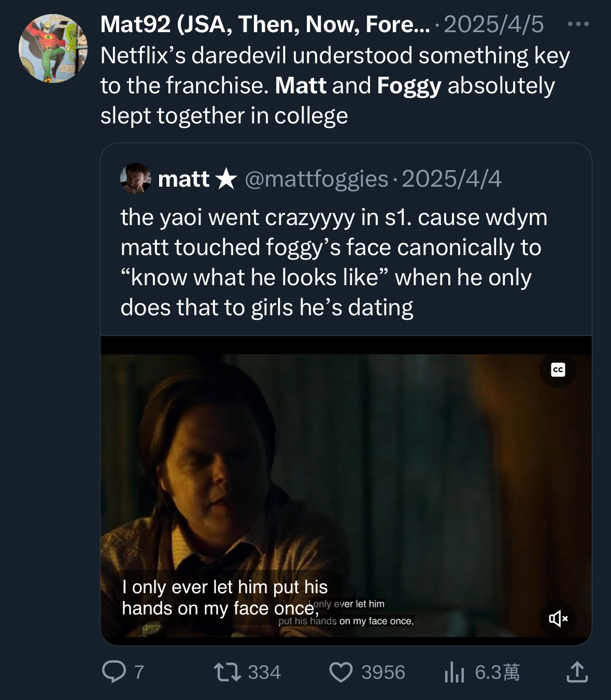Click the Mat92 display name

264,24
